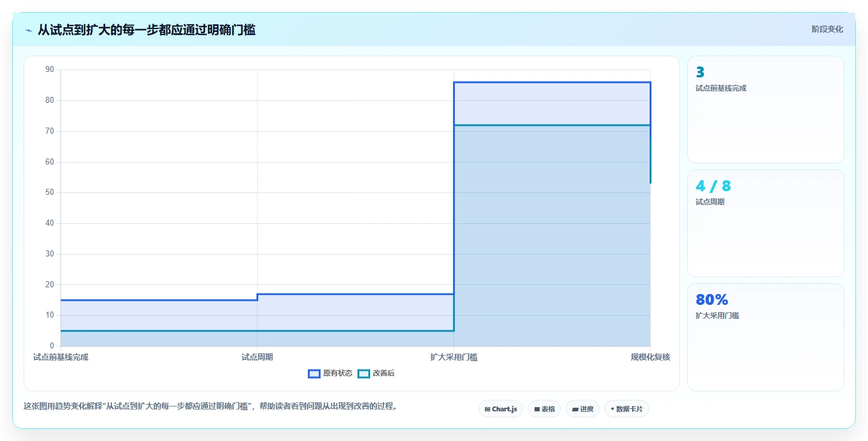The image size is (868, 441).
Task: Click the x-axis label 试点前基线完成
Action: 60,357
